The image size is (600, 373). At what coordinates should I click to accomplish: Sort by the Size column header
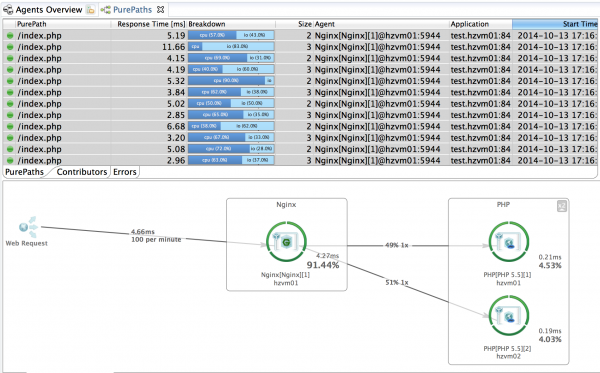[x=294, y=24]
